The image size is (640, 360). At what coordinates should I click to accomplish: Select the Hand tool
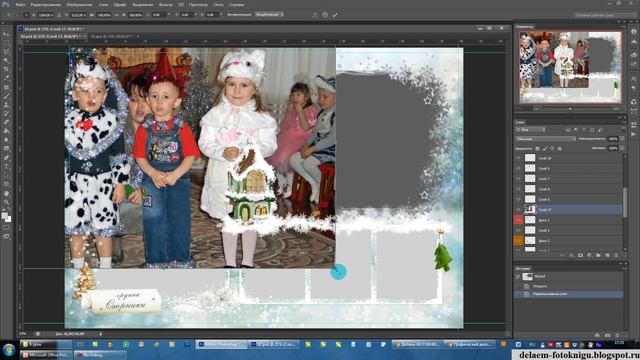click(7, 193)
